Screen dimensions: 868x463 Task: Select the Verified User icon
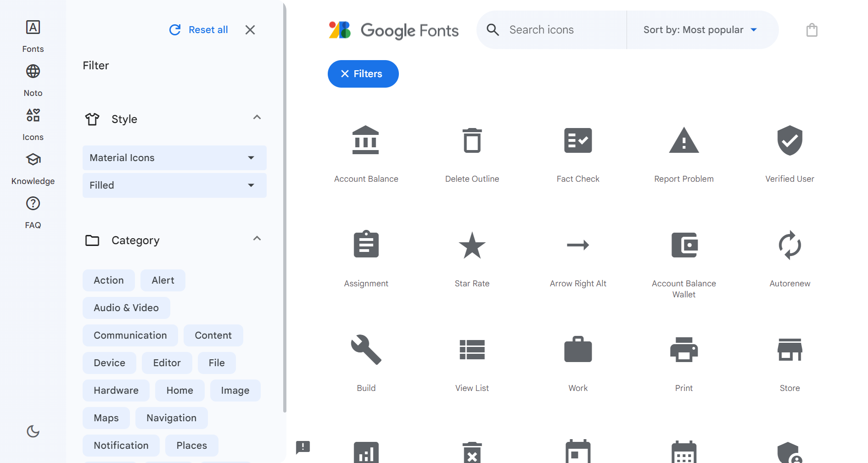(790, 140)
